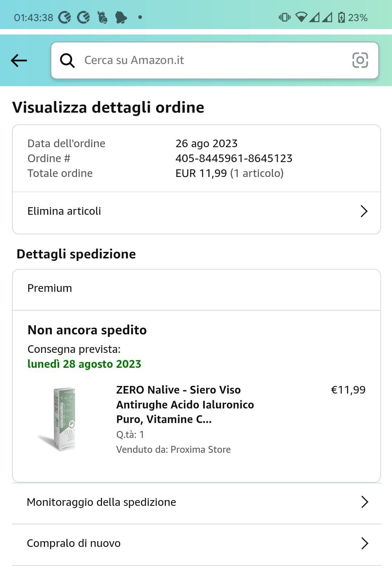Tap the bell notification icon in status bar

pyautogui.click(x=121, y=17)
